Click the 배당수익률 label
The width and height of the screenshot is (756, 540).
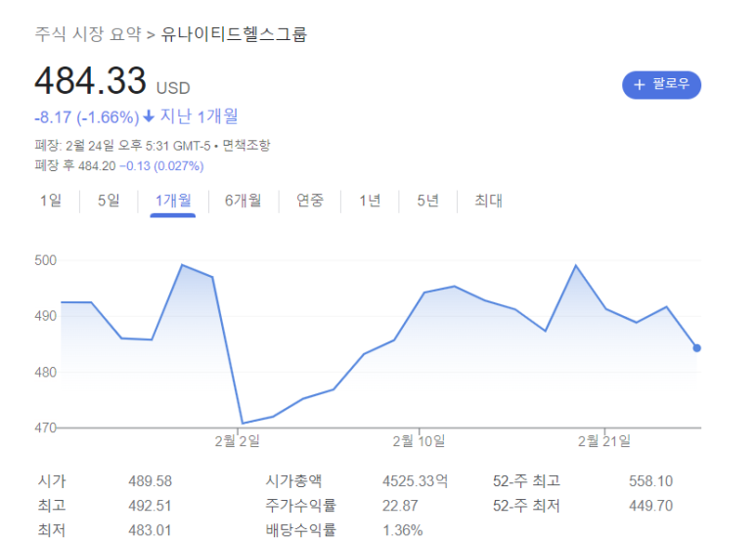tap(300, 530)
